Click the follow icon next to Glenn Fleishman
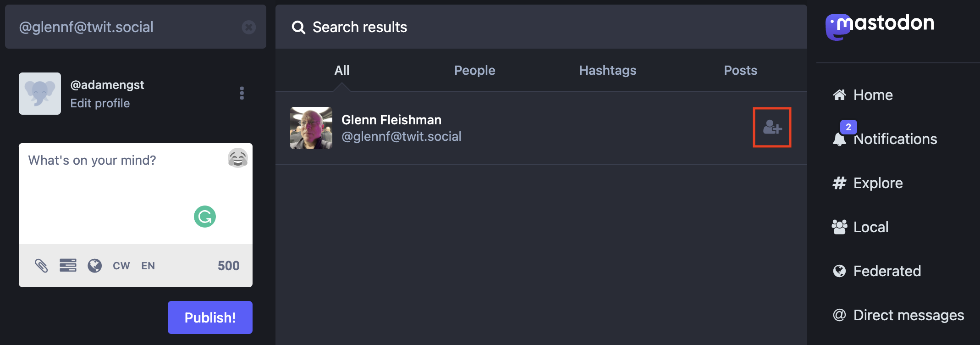 click(772, 127)
